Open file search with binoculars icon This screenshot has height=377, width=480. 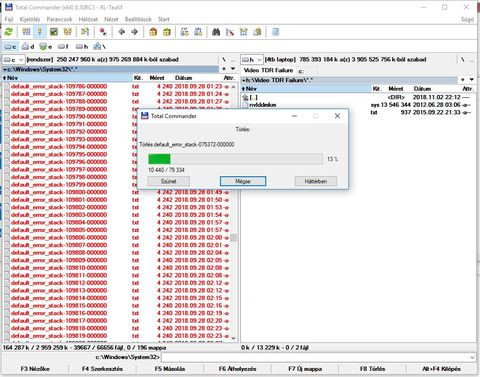(216, 32)
